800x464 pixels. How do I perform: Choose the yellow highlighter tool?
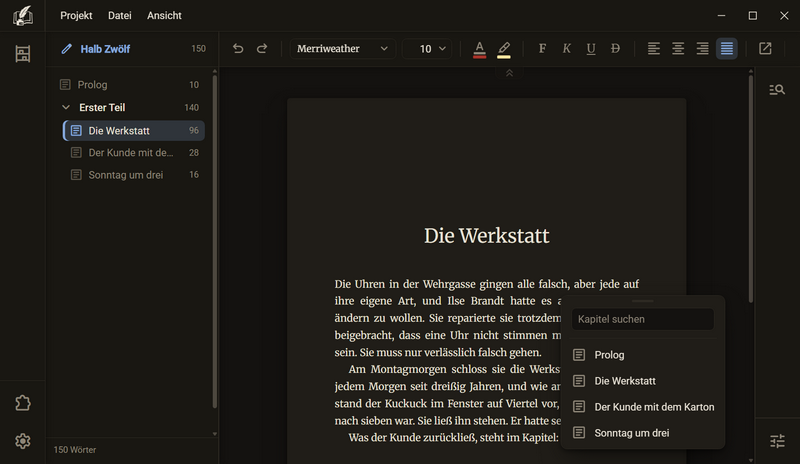[504, 49]
